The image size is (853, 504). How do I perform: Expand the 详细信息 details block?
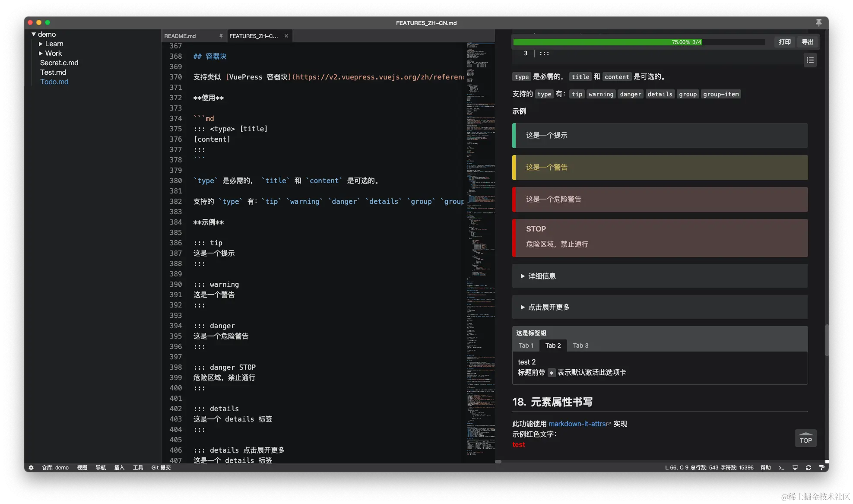[x=660, y=276]
